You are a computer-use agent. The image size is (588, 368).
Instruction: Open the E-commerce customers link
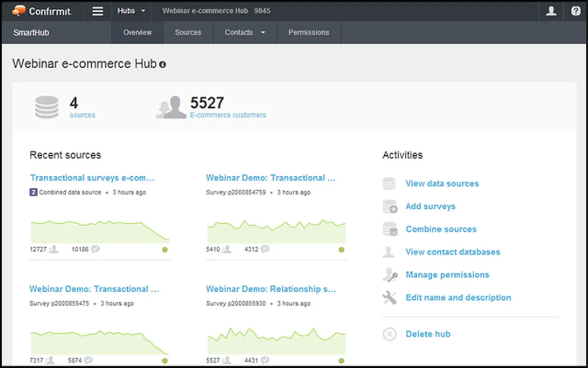(x=228, y=115)
